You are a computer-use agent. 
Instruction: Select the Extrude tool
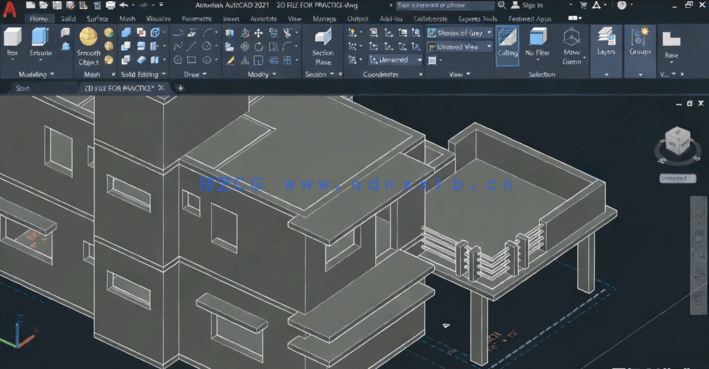tap(41, 42)
